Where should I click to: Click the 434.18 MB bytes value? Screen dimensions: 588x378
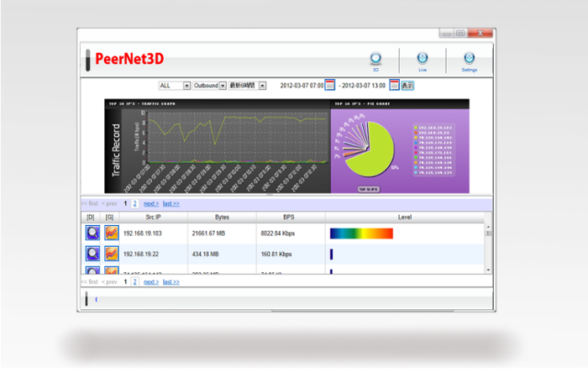[x=205, y=255]
